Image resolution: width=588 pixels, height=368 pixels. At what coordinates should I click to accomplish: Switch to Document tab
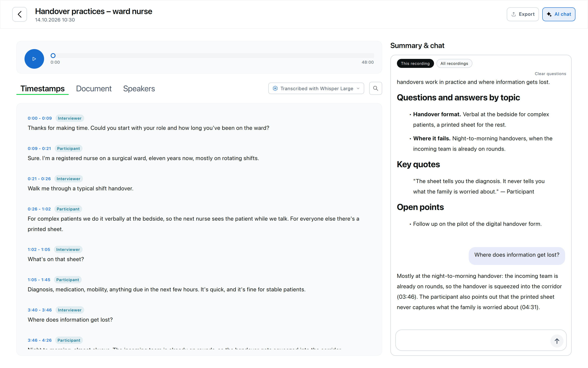tap(94, 89)
